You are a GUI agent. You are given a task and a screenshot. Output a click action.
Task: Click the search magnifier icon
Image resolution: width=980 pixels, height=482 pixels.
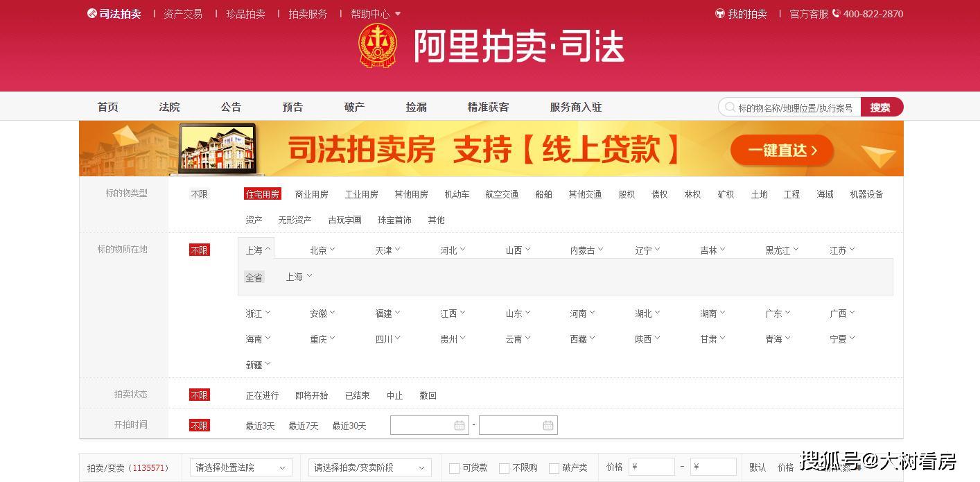(x=730, y=107)
